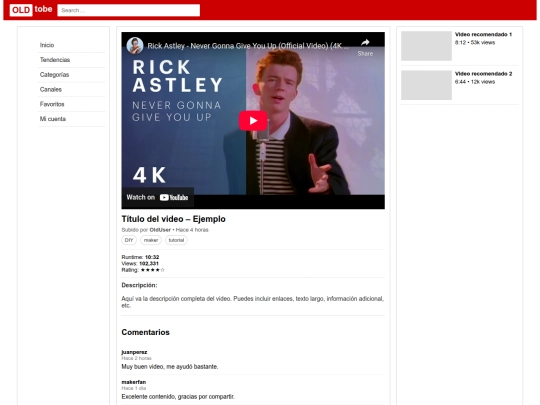Click commenter name juanperez
The width and height of the screenshot is (540, 405).
point(134,352)
